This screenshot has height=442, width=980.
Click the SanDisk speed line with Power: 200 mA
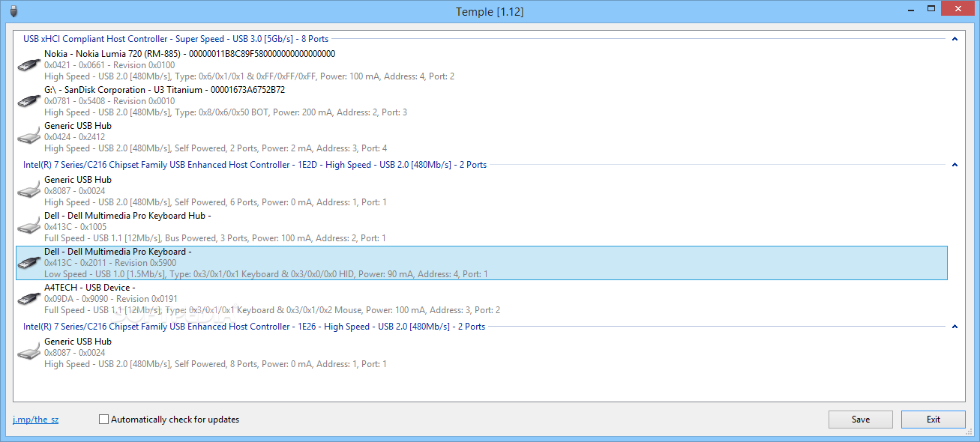(226, 112)
